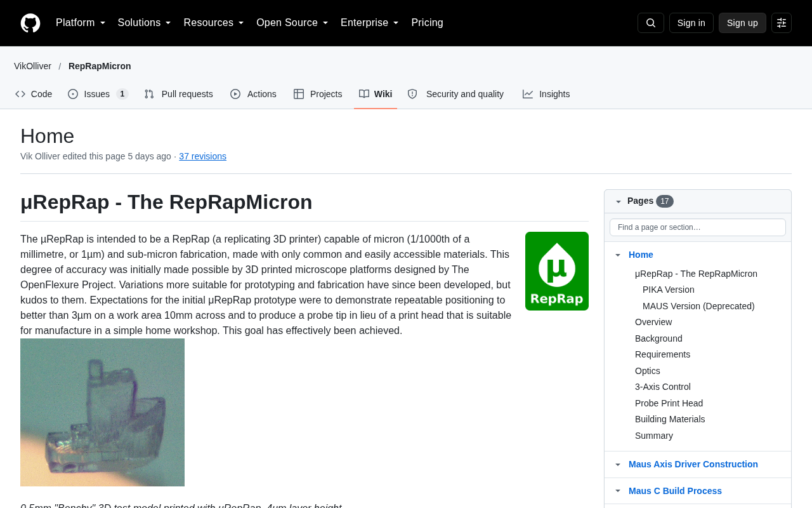This screenshot has height=508, width=812.
Task: Expand Maus C Build Process caret
Action: click(618, 491)
